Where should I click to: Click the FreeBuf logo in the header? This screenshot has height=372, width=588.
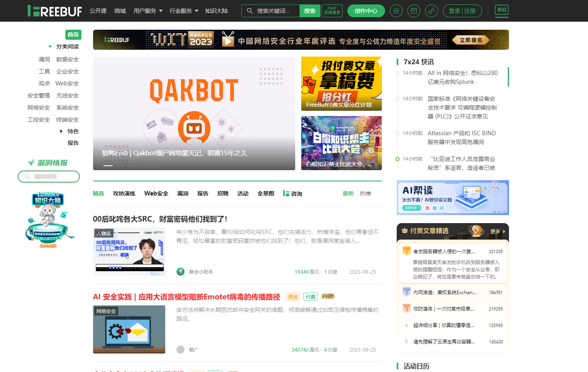pyautogui.click(x=55, y=11)
